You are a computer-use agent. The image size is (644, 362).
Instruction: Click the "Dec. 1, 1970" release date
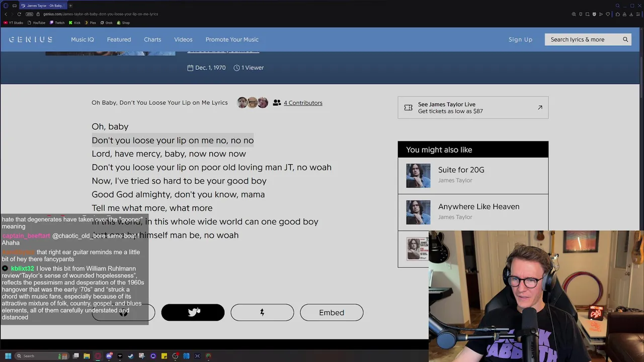[x=210, y=67]
